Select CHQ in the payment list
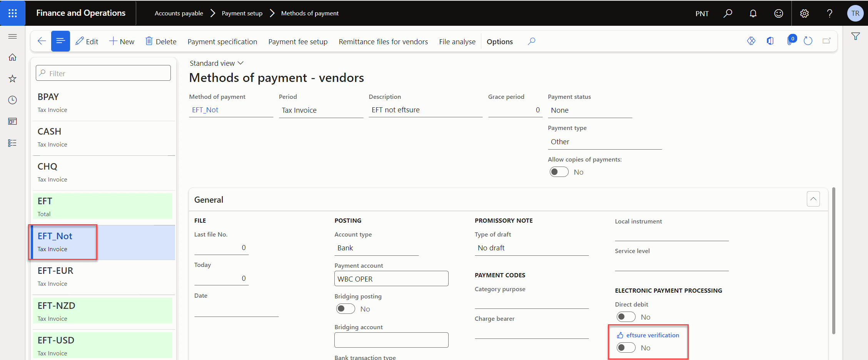The image size is (868, 360). pos(103,173)
